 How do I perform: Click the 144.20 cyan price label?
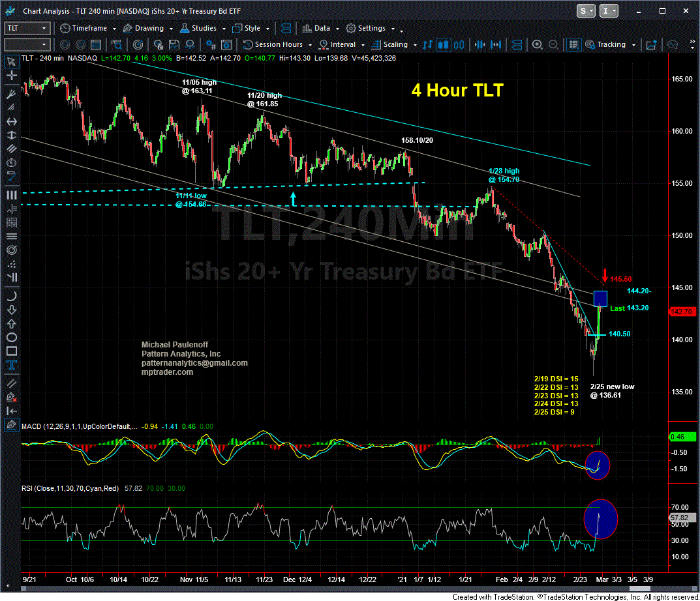[639, 291]
